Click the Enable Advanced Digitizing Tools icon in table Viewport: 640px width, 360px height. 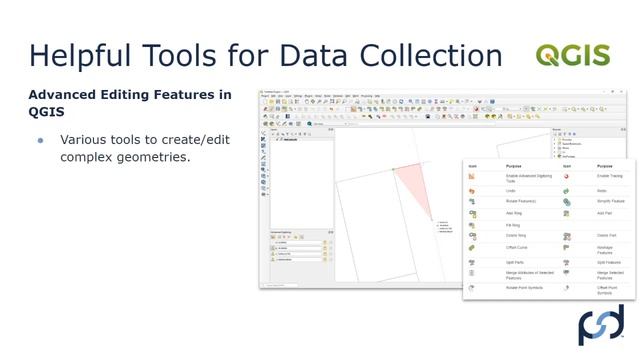pos(472,176)
